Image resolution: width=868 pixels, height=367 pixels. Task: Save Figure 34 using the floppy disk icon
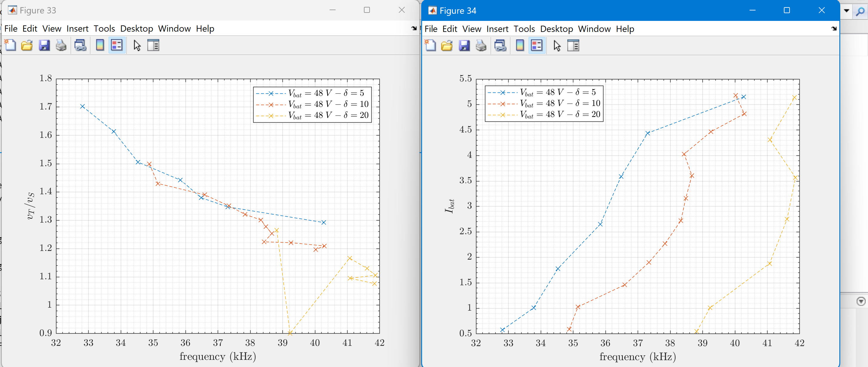pyautogui.click(x=464, y=45)
